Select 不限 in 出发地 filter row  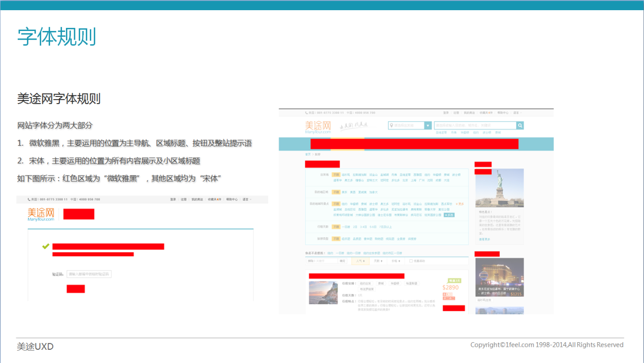coord(336,175)
